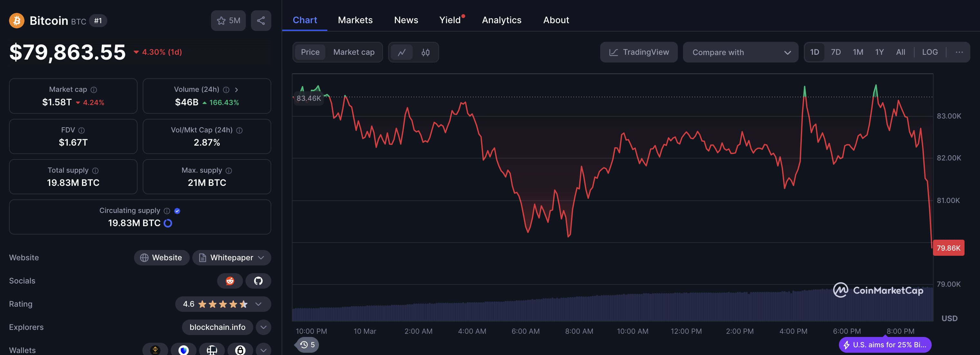The height and width of the screenshot is (355, 980).
Task: Open the Yield tab
Action: tap(450, 20)
